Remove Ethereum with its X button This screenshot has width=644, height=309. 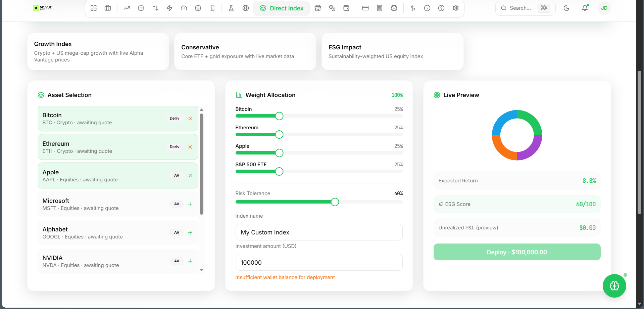tap(190, 147)
